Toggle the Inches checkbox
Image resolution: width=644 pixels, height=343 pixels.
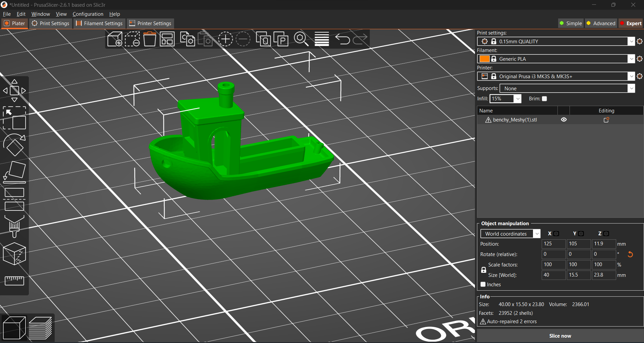[x=483, y=284]
